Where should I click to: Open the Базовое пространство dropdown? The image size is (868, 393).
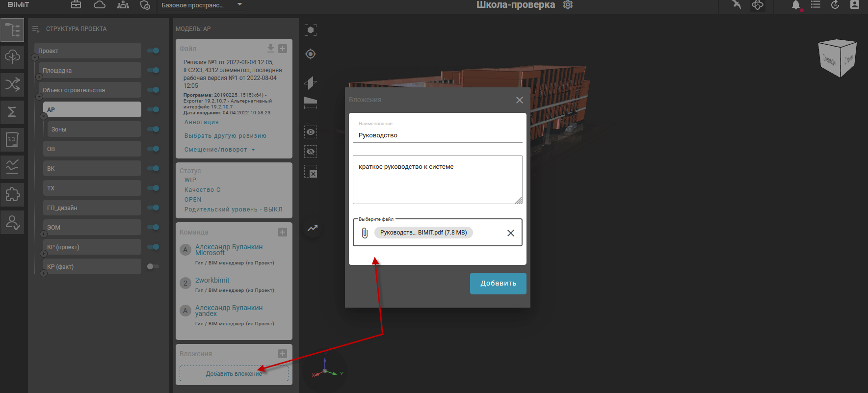point(202,5)
